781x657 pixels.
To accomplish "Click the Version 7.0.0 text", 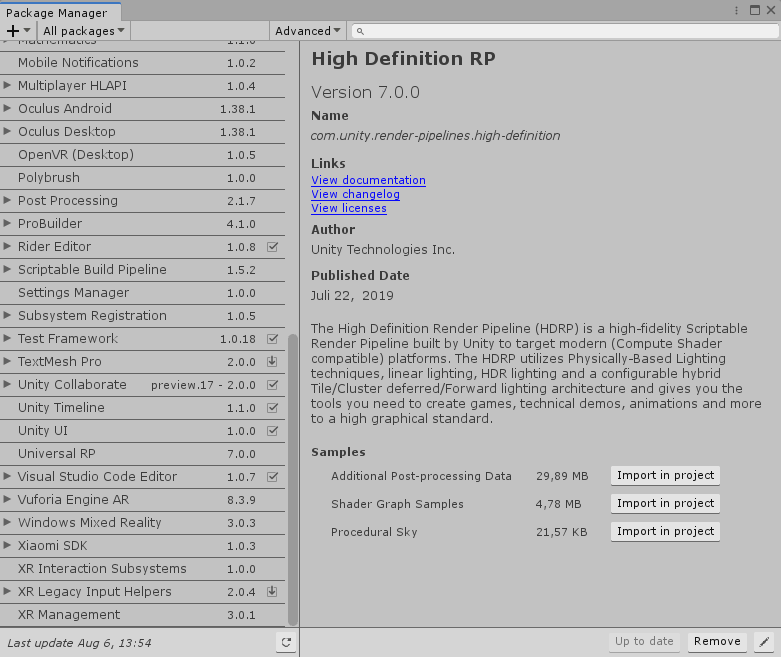I will (x=365, y=92).
